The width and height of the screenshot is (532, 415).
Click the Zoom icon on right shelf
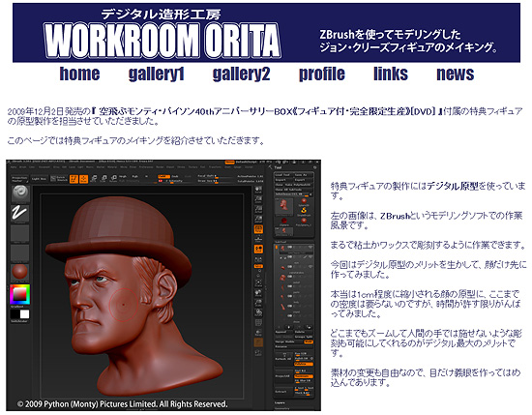pos(258,199)
